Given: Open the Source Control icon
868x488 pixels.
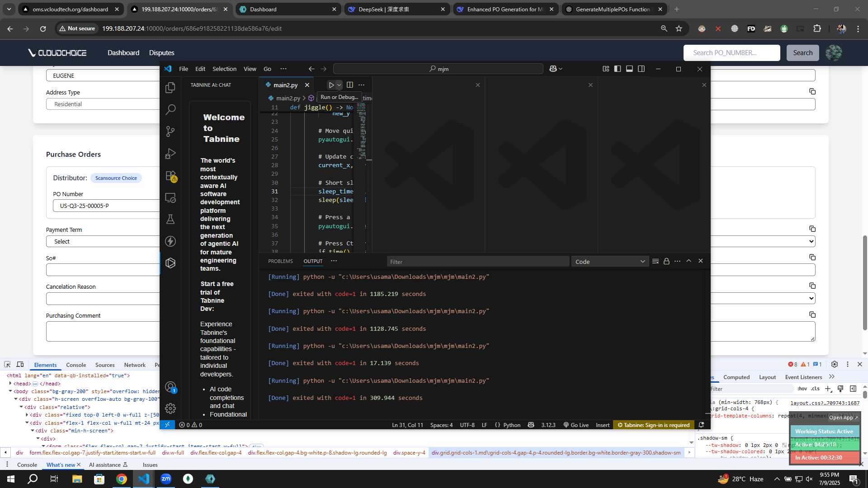Looking at the screenshot, I should (170, 131).
